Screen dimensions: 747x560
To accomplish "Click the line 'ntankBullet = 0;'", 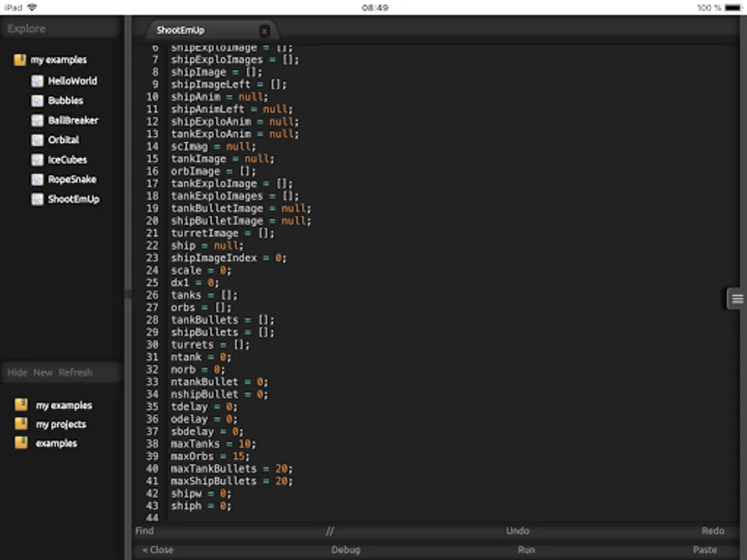I will [x=220, y=381].
